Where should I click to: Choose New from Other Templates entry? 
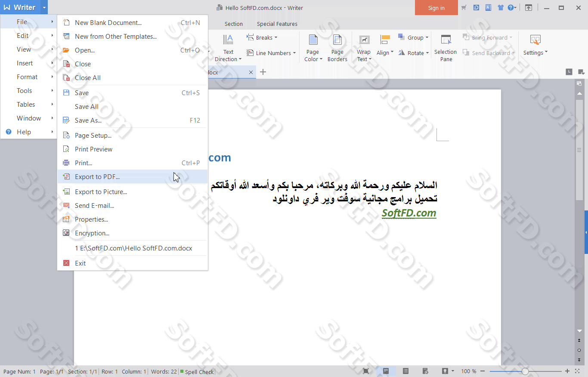click(133, 37)
